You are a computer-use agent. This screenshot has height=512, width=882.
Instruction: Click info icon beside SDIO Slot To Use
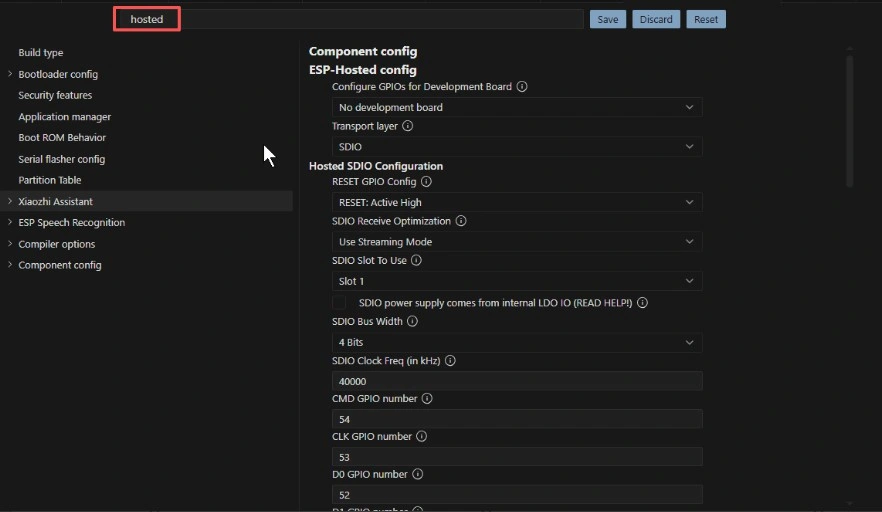[x=417, y=261]
